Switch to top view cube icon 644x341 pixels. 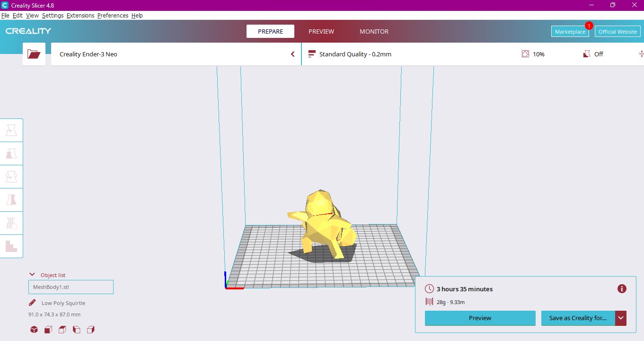[62, 330]
